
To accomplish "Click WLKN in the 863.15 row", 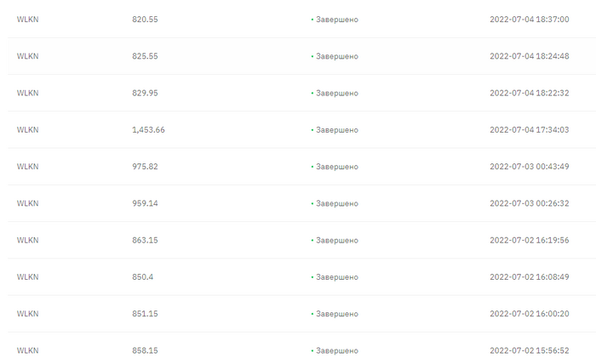I will [27, 241].
